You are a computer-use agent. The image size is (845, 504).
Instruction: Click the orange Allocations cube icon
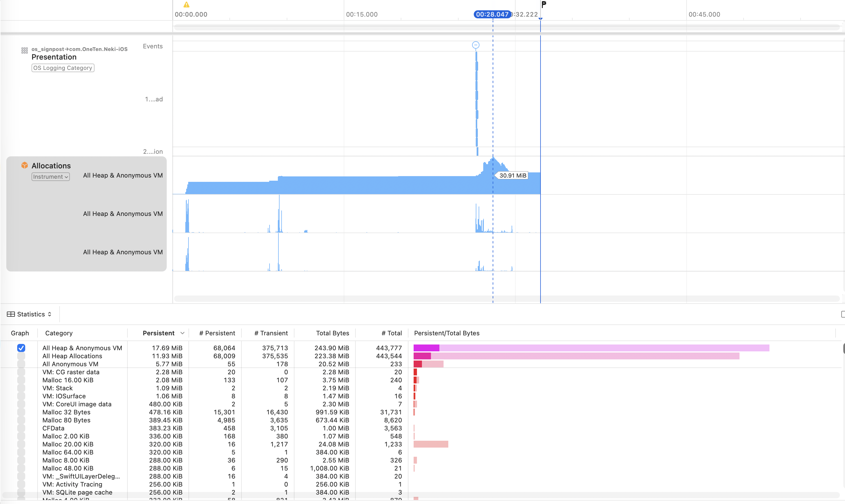coord(24,166)
